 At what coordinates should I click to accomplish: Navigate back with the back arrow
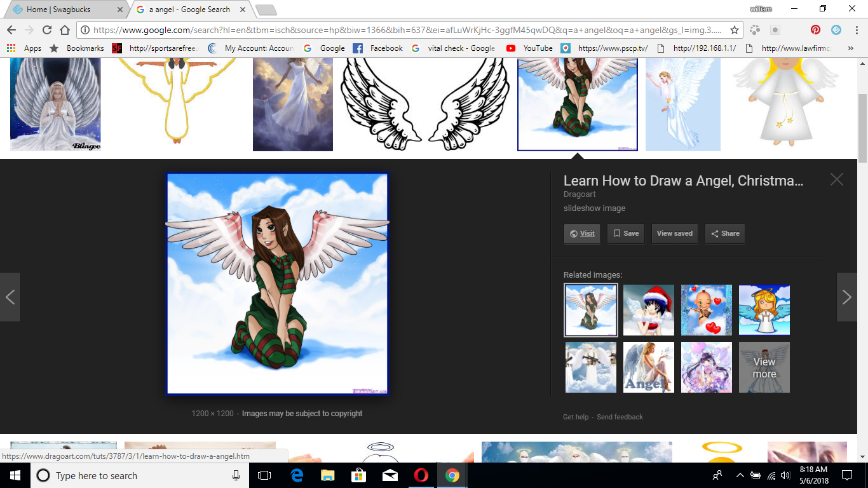[11, 30]
